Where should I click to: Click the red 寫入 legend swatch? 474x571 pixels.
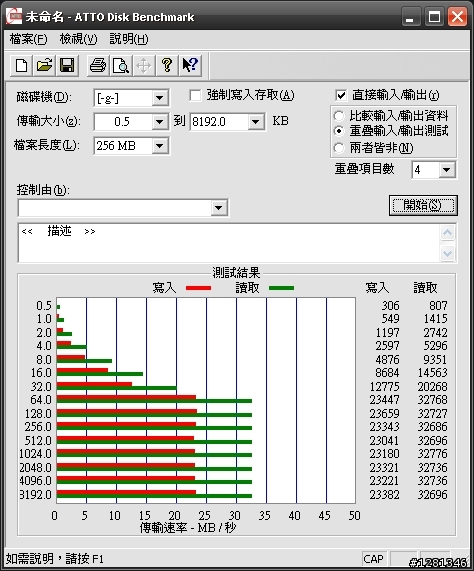[x=198, y=288]
